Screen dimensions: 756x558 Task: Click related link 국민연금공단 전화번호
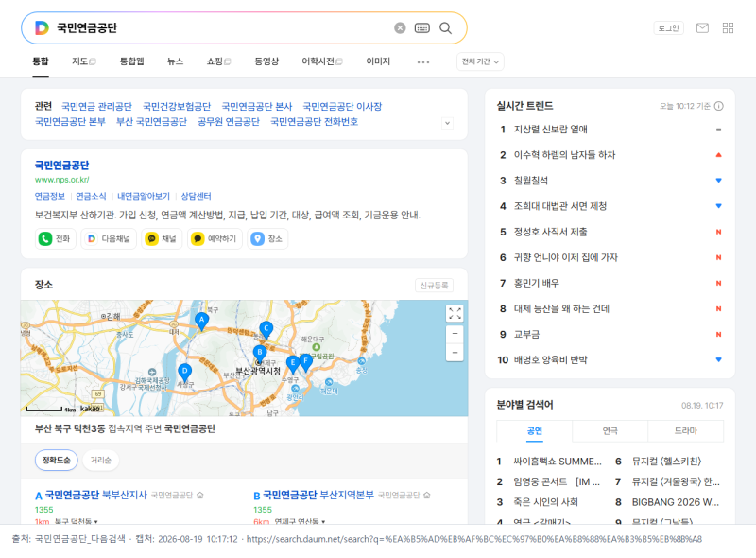(x=315, y=122)
